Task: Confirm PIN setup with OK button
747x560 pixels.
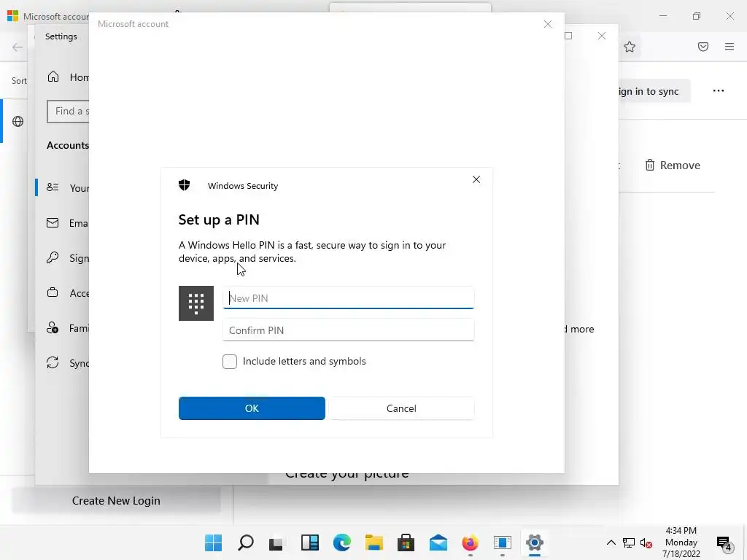Action: coord(252,408)
